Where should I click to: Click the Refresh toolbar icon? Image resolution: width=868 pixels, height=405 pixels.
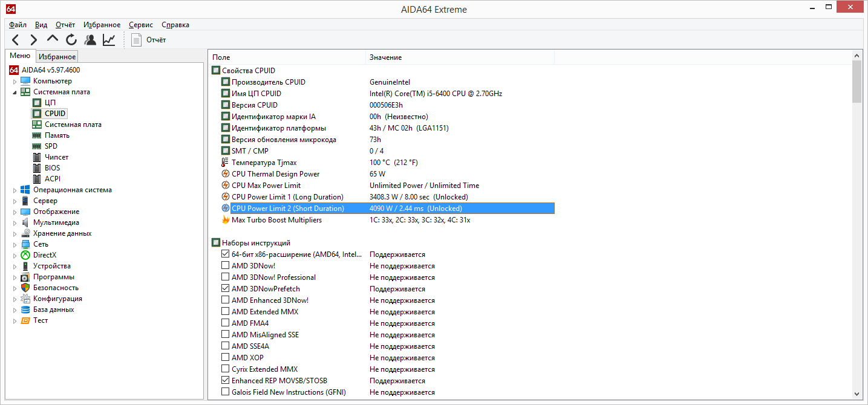tap(71, 40)
